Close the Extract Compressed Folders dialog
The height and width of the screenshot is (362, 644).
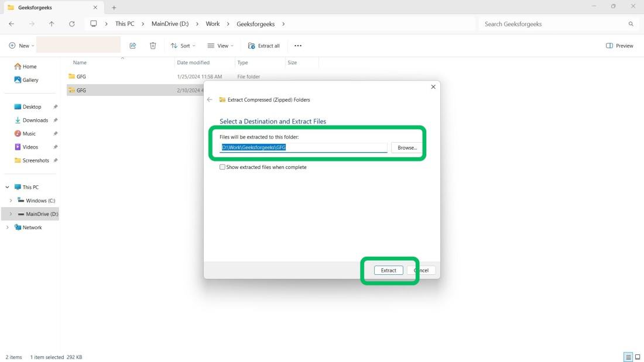coord(433,87)
